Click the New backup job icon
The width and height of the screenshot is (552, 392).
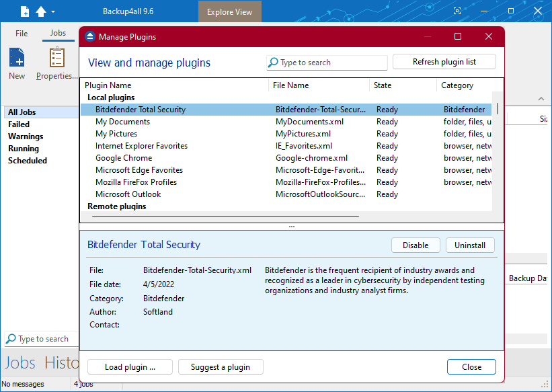17,57
